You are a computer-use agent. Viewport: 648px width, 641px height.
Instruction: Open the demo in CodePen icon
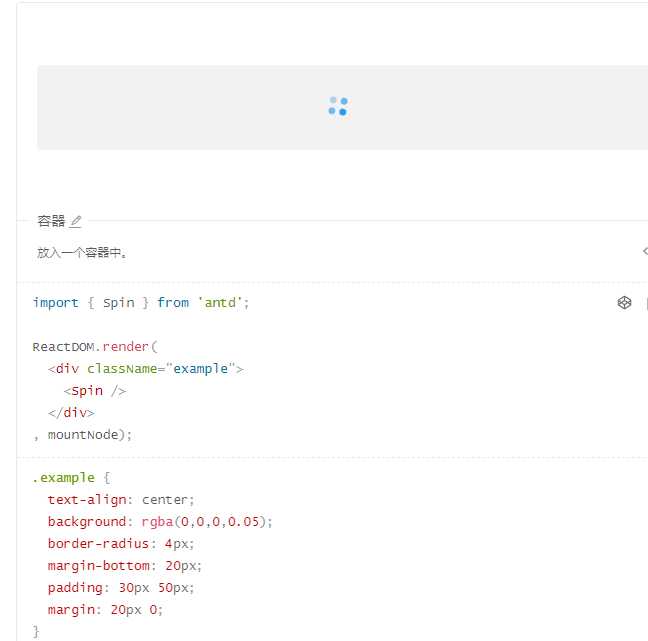(624, 302)
